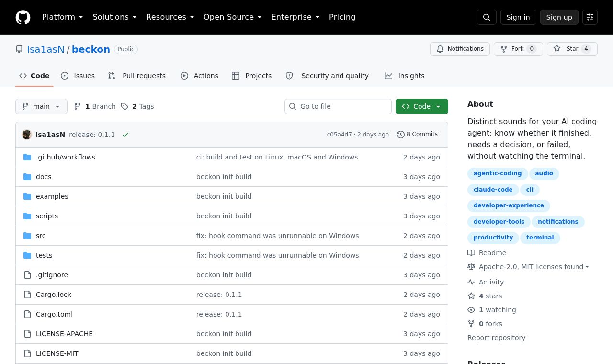Click the repository book icon beside Isa1asN
Viewport: 613px width, 364px height.
(x=19, y=49)
